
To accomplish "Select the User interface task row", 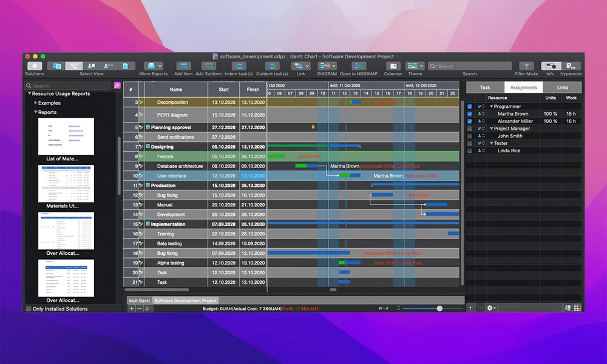I will click(175, 176).
